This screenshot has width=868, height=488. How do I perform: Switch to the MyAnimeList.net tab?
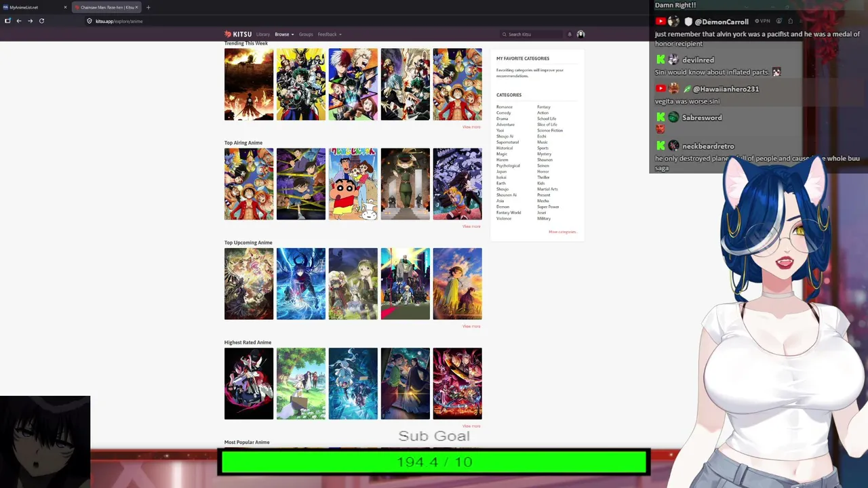tap(34, 7)
